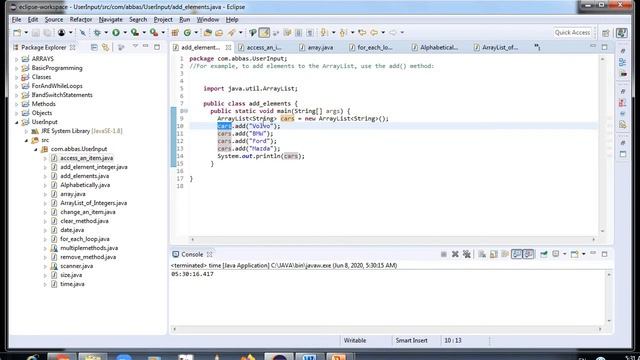Click the Search flashlight toolbar icon
This screenshot has height=360, width=640.
(231, 33)
